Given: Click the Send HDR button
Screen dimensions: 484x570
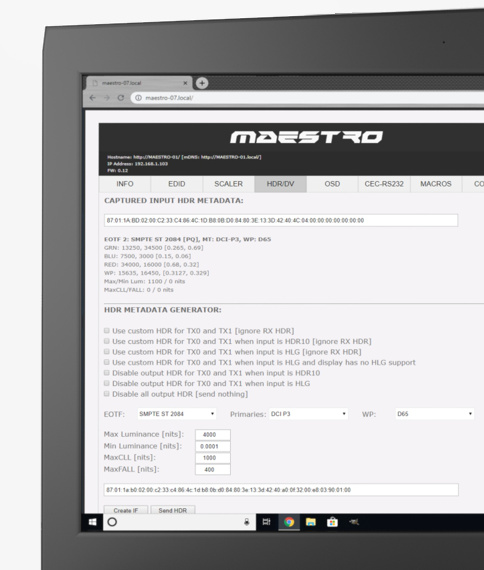Looking at the screenshot, I should coord(173,510).
